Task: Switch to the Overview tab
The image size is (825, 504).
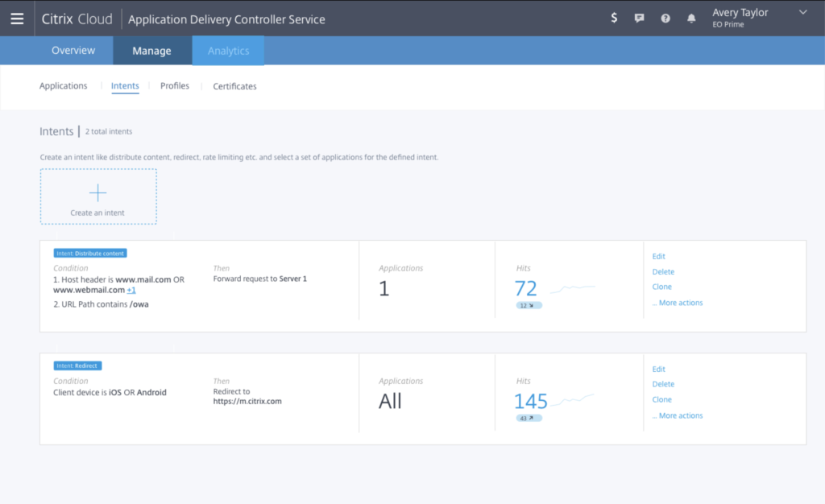Action: pyautogui.click(x=73, y=51)
